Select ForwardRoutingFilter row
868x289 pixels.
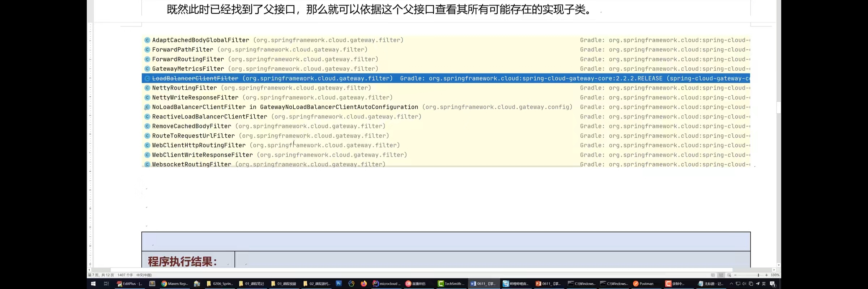[446, 59]
